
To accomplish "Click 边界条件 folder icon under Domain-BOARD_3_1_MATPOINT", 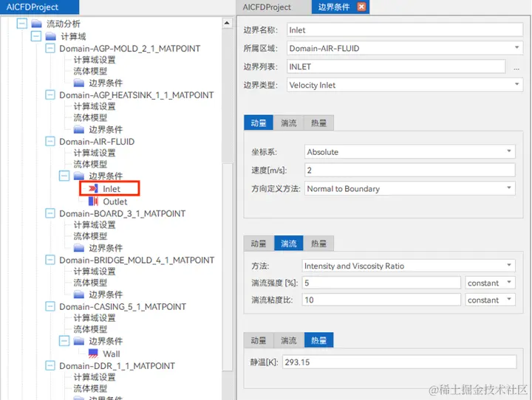I will point(79,248).
